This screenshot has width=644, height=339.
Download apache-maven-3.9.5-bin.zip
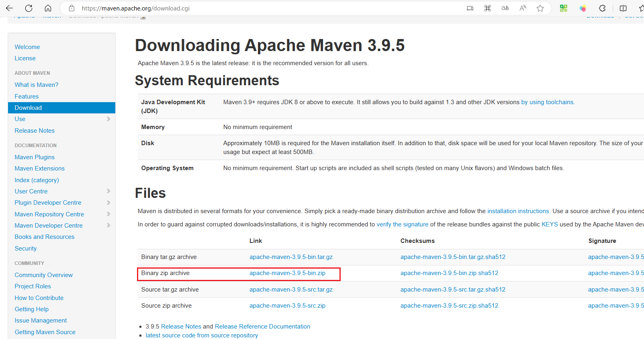(287, 273)
